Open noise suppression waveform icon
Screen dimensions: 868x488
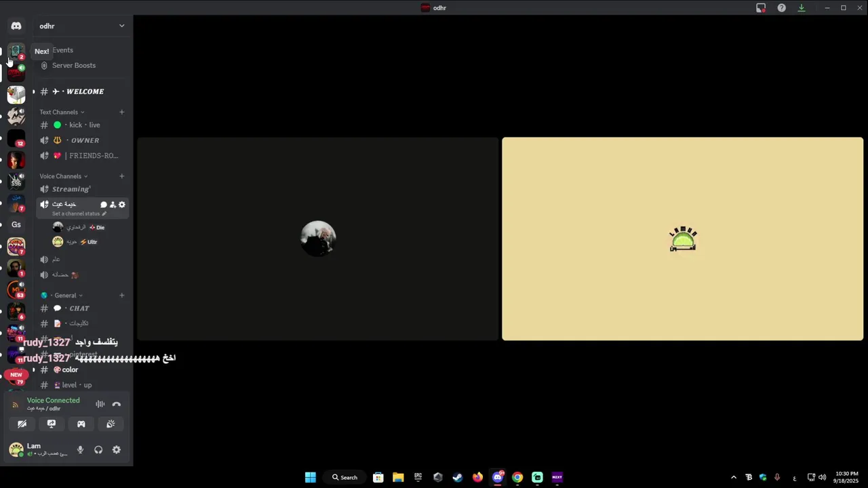pos(100,404)
